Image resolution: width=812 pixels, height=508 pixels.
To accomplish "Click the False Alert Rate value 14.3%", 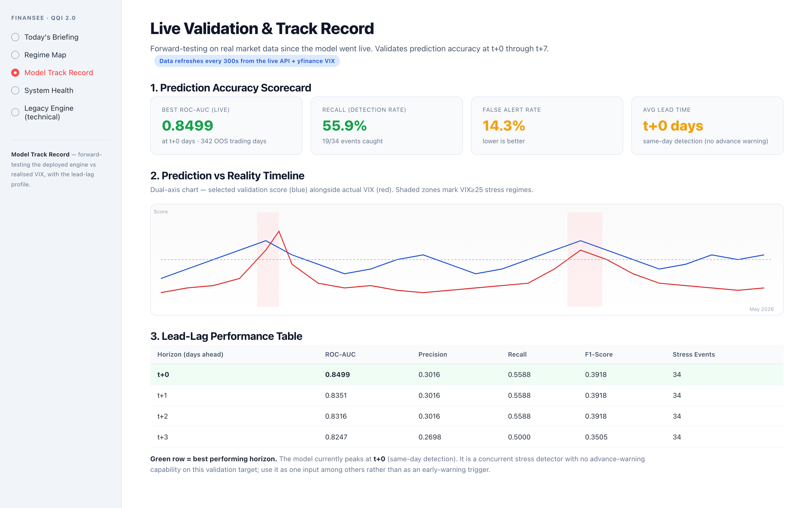I will pos(504,126).
